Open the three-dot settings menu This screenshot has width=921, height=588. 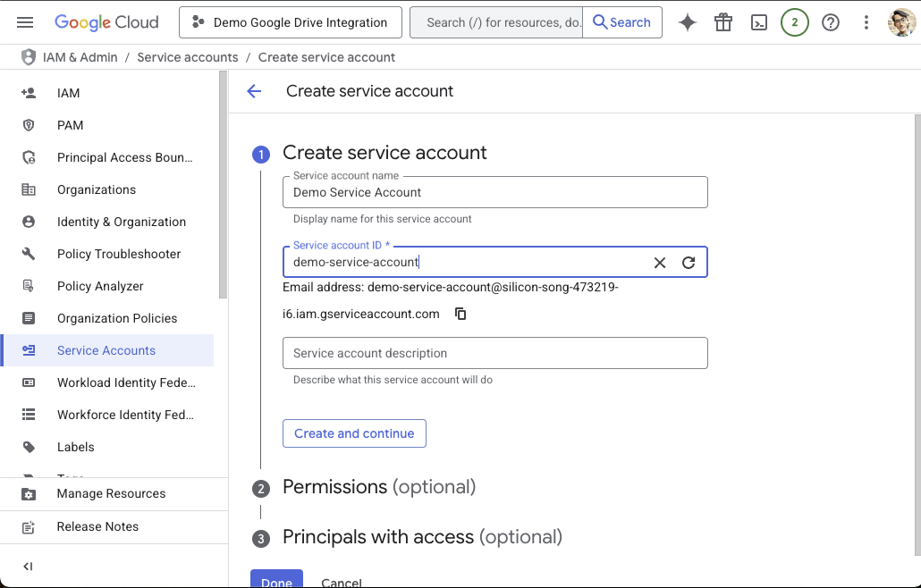point(866,22)
